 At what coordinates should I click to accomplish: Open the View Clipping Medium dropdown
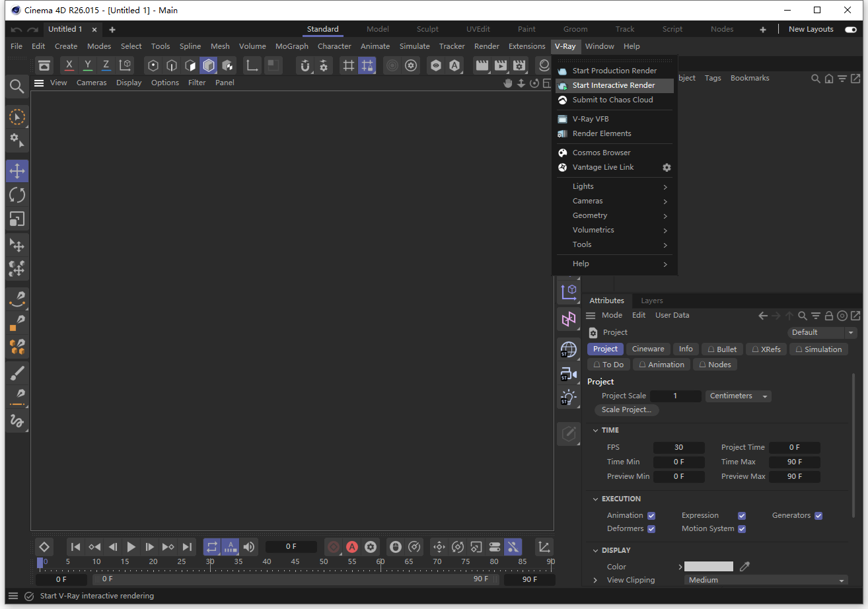[766, 580]
